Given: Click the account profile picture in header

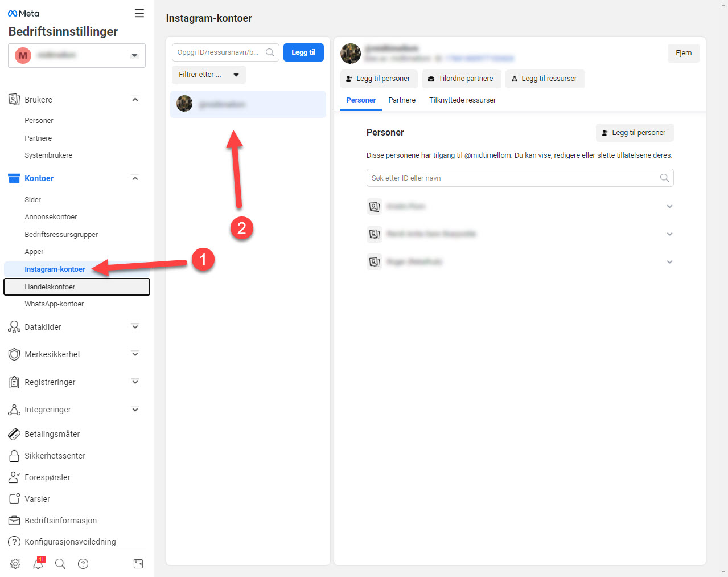Looking at the screenshot, I should tap(351, 53).
